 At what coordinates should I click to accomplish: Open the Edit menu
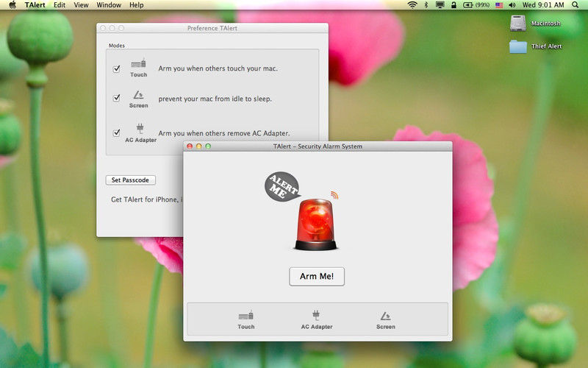pyautogui.click(x=60, y=5)
